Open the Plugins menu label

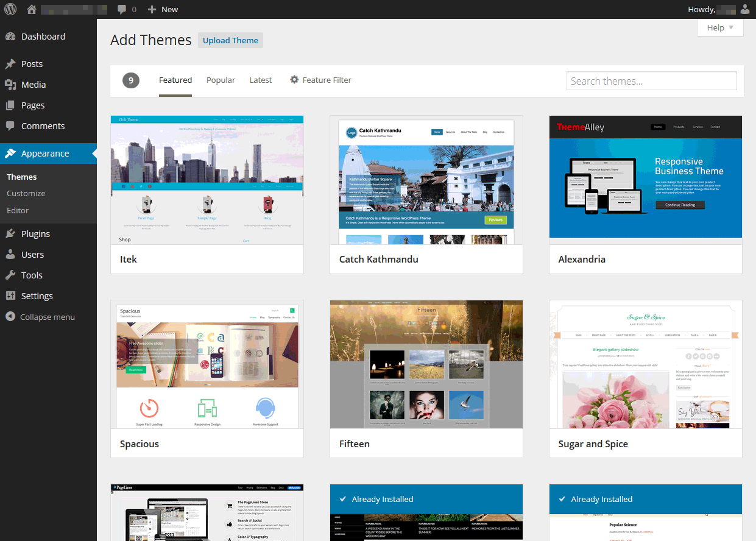point(36,234)
